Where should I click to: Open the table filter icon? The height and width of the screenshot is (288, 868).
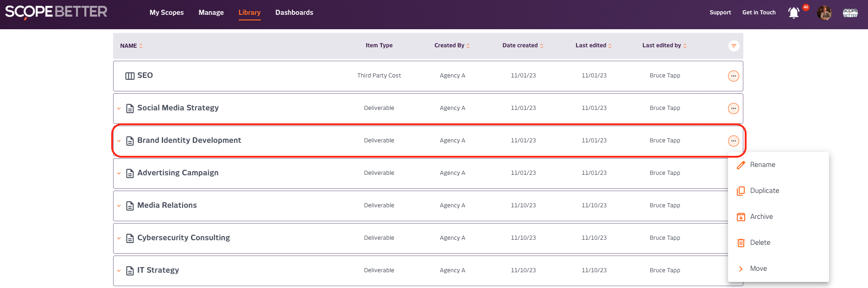(x=734, y=45)
